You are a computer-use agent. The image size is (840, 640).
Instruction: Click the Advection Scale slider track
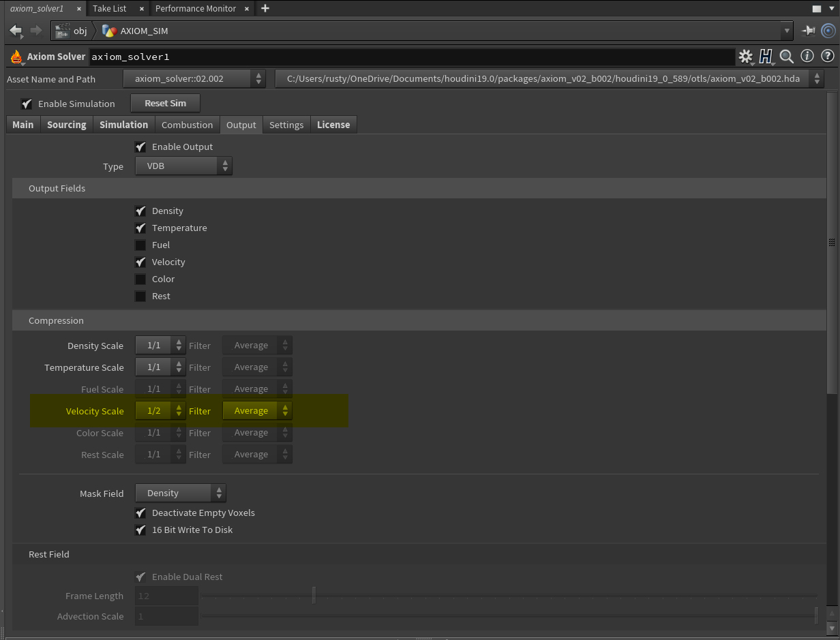click(509, 616)
